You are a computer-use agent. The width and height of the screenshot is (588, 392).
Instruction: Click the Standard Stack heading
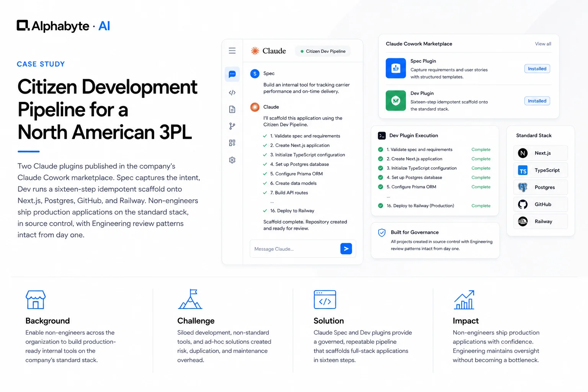(534, 136)
